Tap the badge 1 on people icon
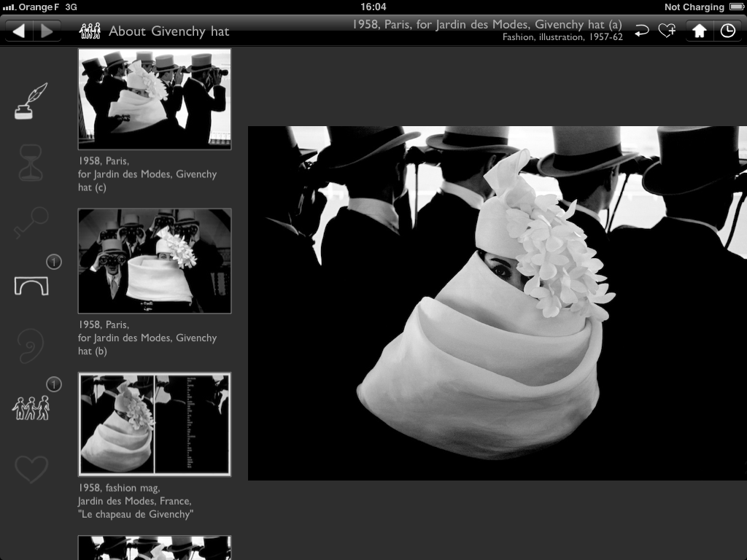747x560 pixels. (54, 384)
